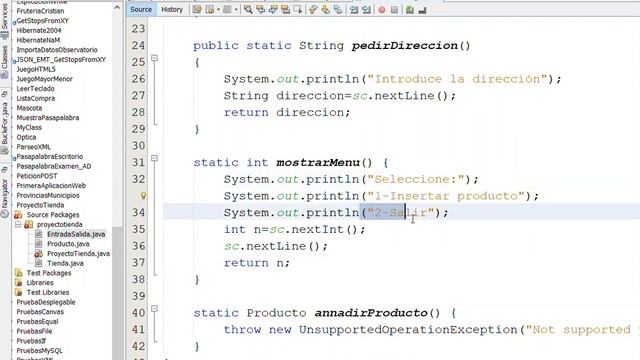640x360 pixels.
Task: Select the JuegoMayorMenor project
Action: click(44, 79)
